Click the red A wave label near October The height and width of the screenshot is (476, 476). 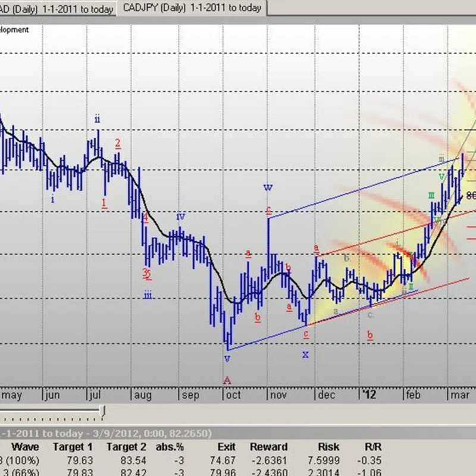227,380
